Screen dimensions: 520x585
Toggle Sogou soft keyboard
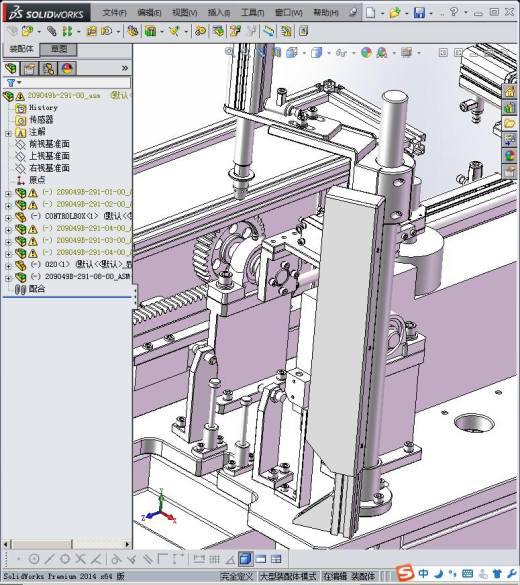(x=467, y=573)
